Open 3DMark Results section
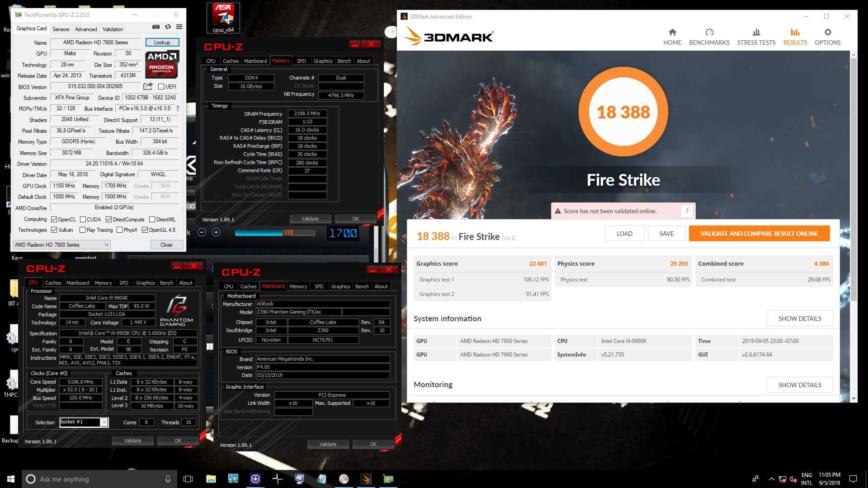 [795, 37]
